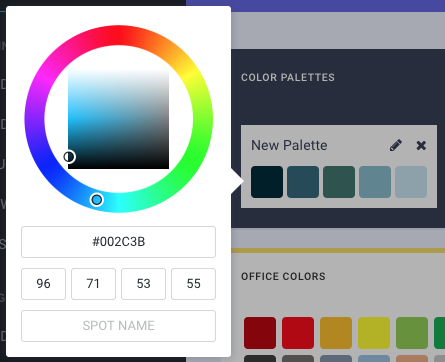Screen dimensions: 445x362
Task: Select the dark green swatch in New Palette
Action: [x=339, y=182]
